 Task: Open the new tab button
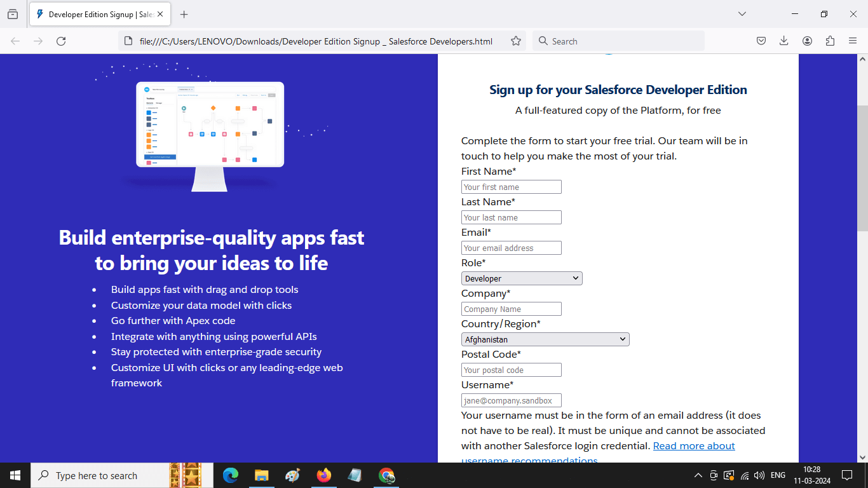pyautogui.click(x=184, y=14)
